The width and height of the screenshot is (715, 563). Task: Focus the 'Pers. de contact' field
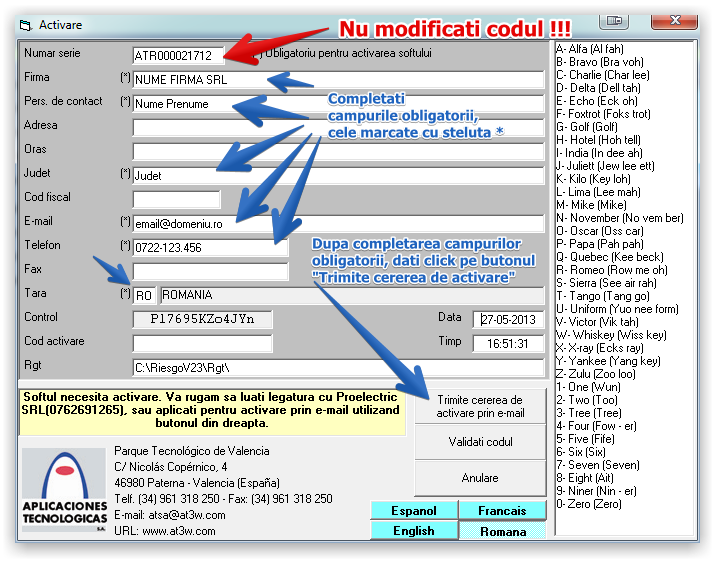click(x=338, y=104)
